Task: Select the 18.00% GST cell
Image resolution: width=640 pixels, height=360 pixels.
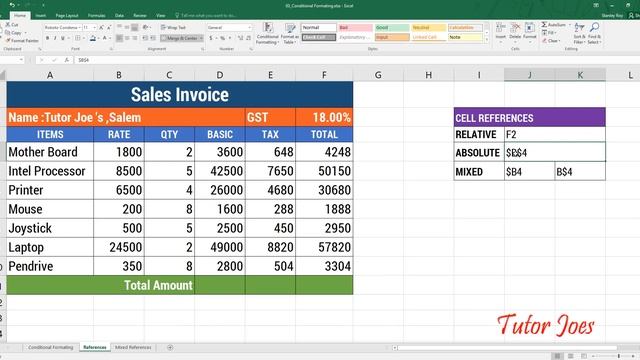Action: coord(324,117)
